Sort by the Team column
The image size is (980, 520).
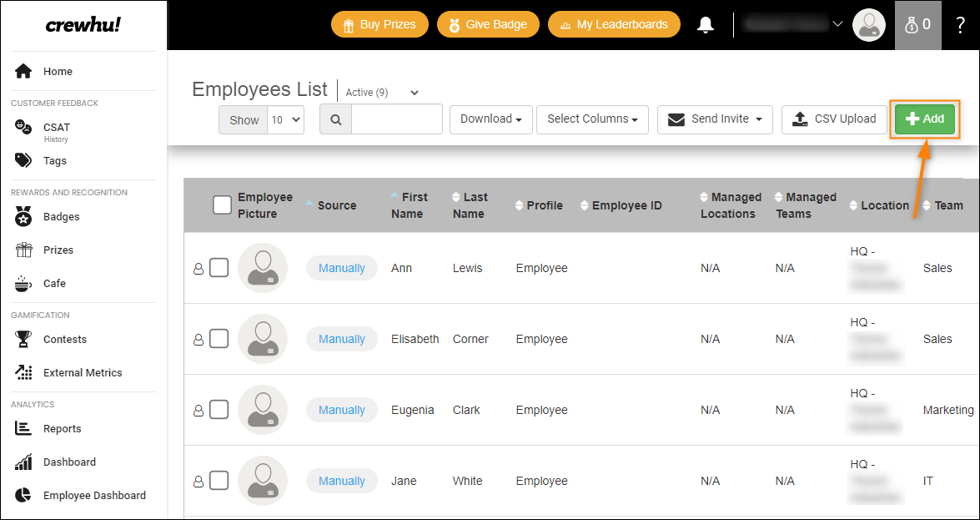click(943, 205)
